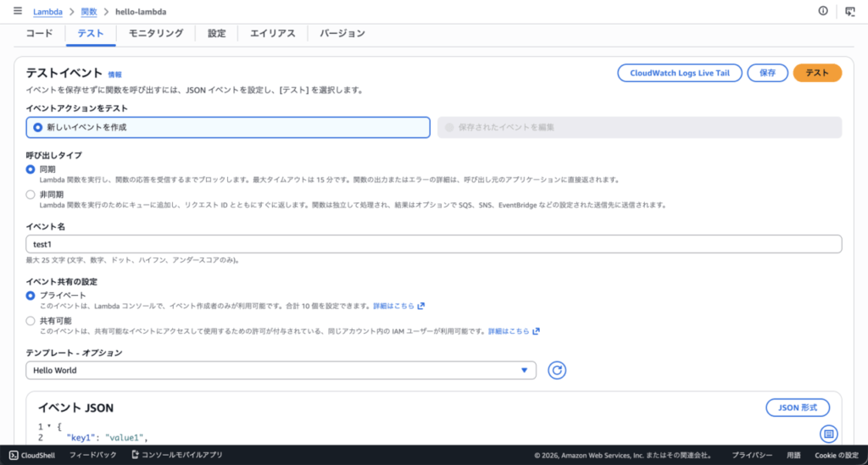Viewport: 868px width, 465px height.
Task: Open the console mobile app link
Action: [x=177, y=455]
